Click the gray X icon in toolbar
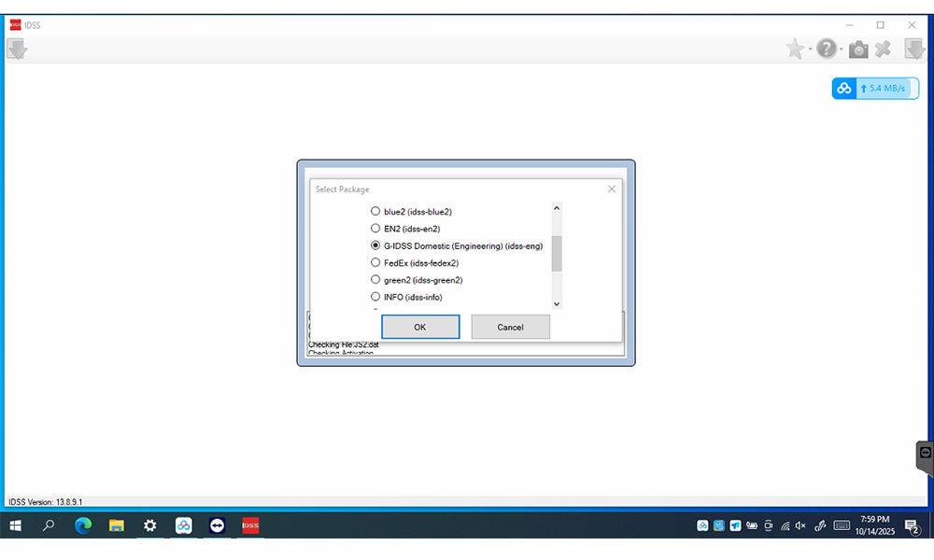934x560 pixels. pos(883,49)
